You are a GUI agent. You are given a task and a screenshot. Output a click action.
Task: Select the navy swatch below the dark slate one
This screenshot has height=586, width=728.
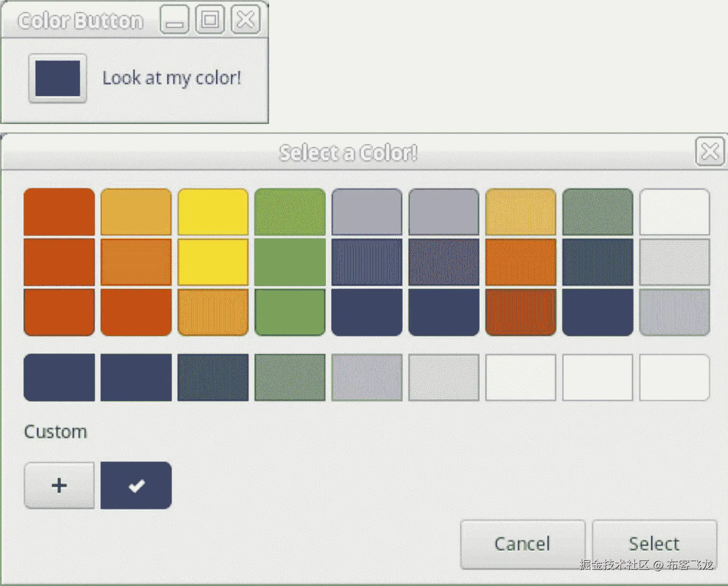point(598,312)
